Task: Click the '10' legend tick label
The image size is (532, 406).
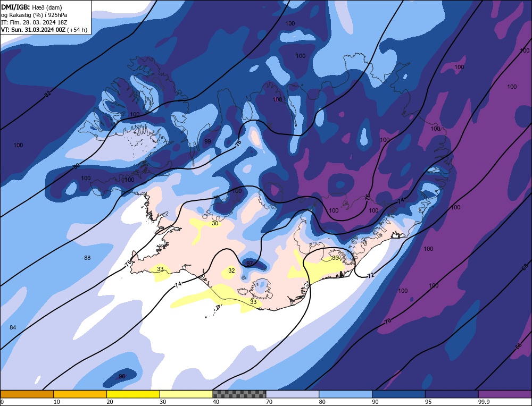Action: pyautogui.click(x=57, y=402)
